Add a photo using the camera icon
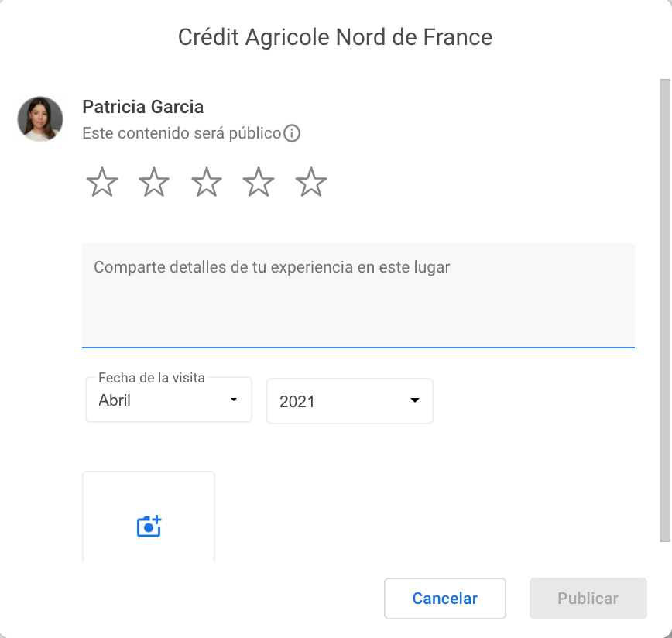 tap(149, 527)
